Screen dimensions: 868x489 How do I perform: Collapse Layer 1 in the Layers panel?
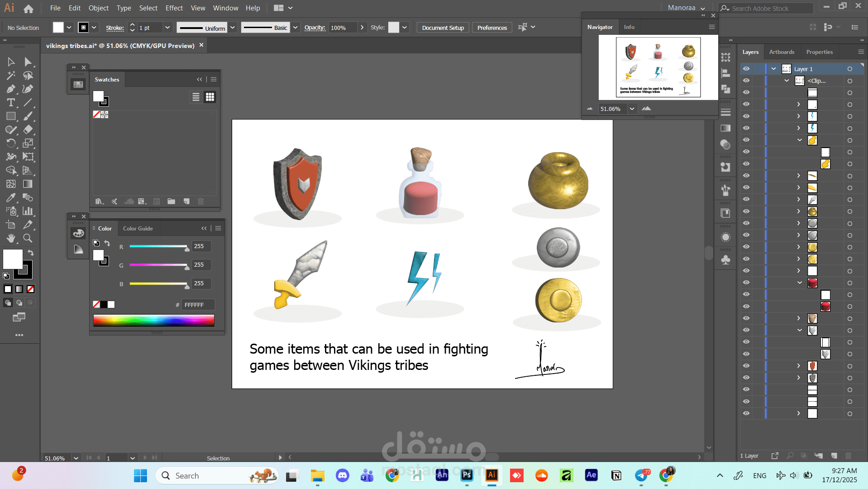pyautogui.click(x=774, y=69)
